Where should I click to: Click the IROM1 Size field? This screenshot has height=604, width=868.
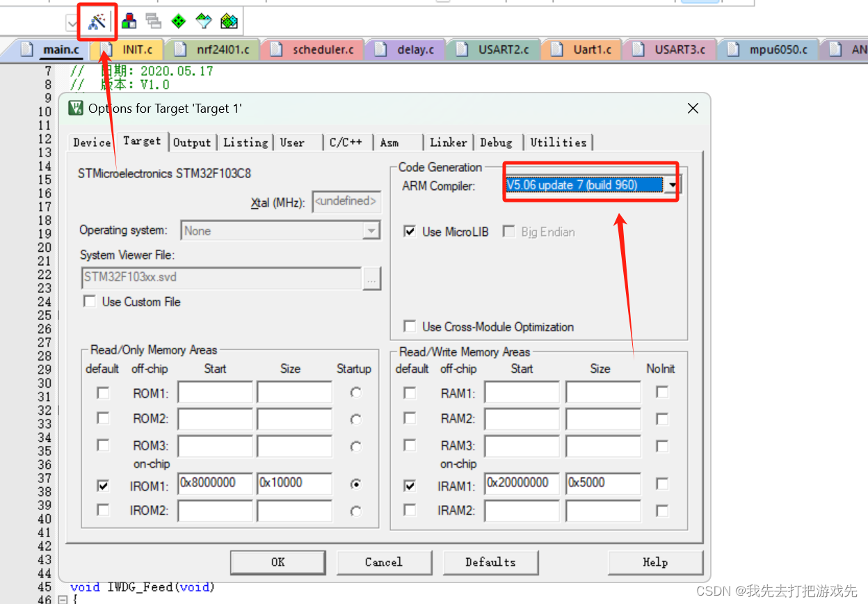pyautogui.click(x=294, y=484)
